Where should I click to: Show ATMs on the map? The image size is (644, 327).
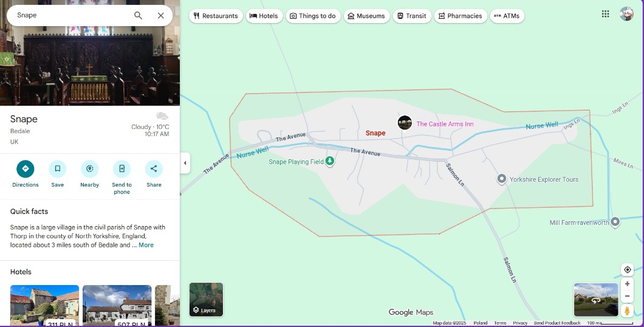click(507, 16)
